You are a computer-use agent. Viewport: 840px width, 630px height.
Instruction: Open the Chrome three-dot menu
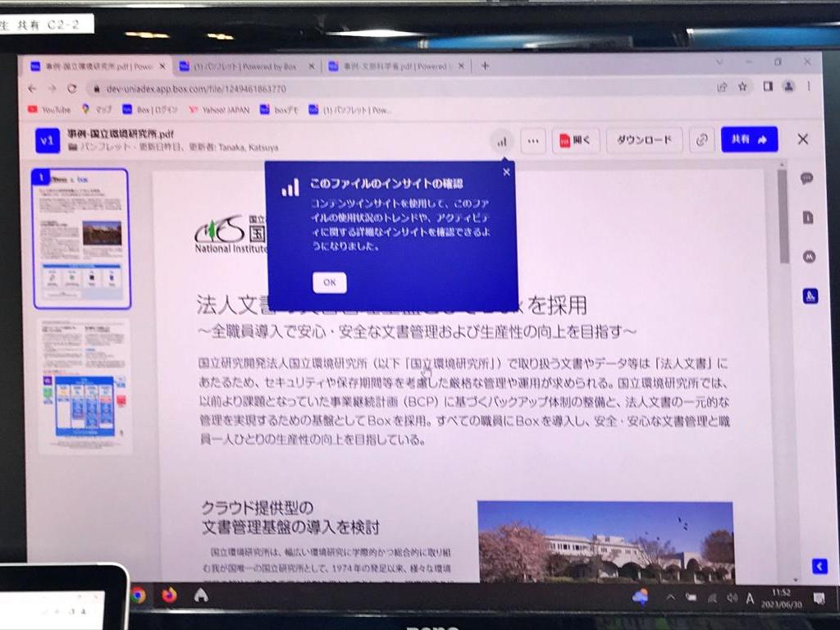coord(809,85)
